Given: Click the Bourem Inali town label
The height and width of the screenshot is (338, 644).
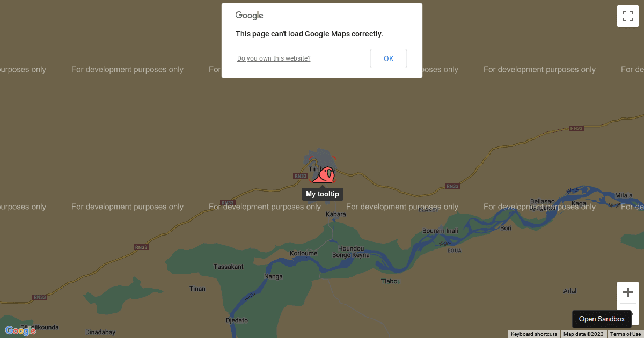Looking at the screenshot, I should (x=440, y=231).
